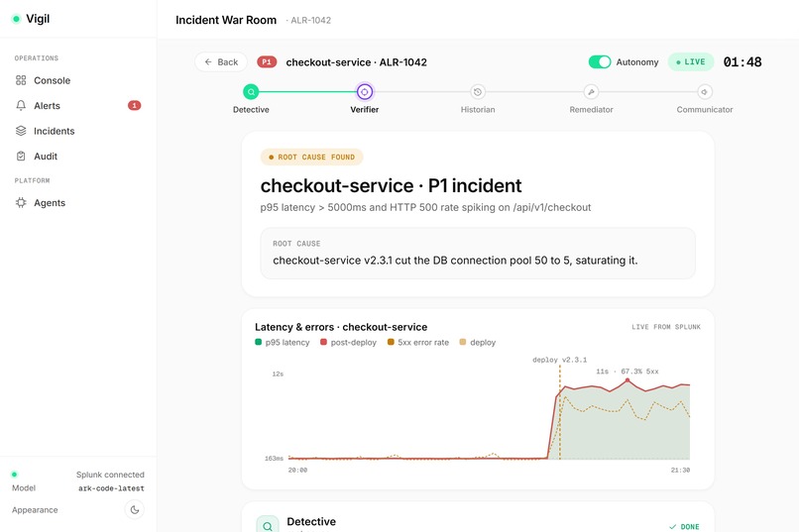The height and width of the screenshot is (532, 799).
Task: Click the 01:48 elapsed timer
Action: [742, 62]
